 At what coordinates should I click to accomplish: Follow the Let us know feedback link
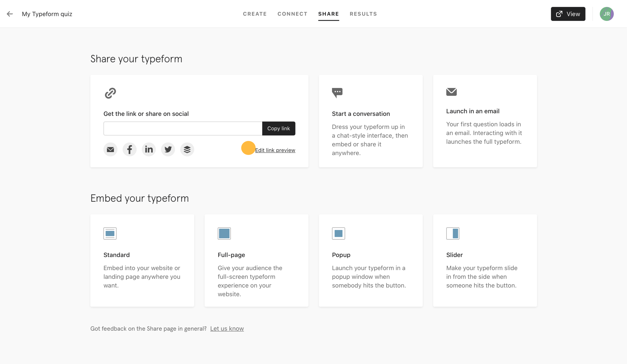[x=227, y=328]
